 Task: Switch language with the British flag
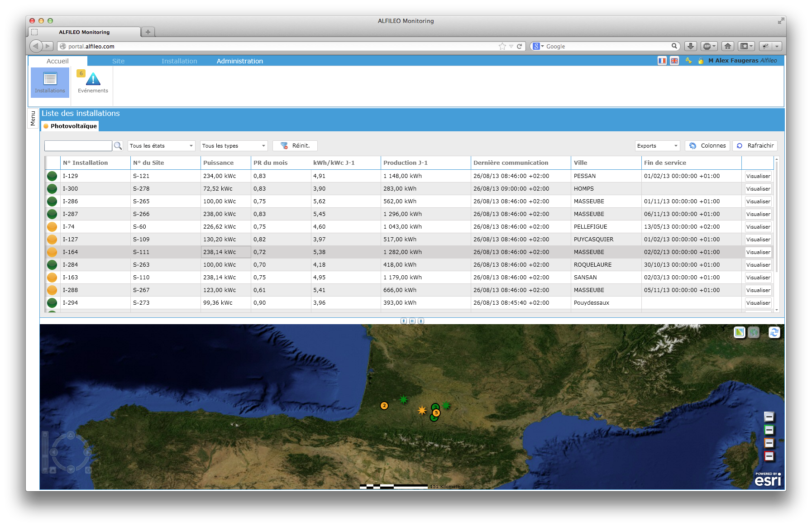(x=674, y=61)
